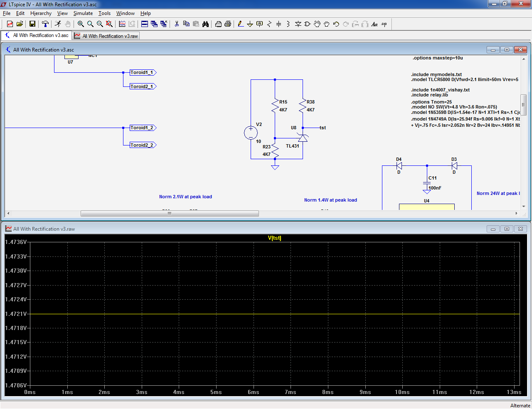The image size is (532, 409).
Task: Place a net label
Action: 260,24
